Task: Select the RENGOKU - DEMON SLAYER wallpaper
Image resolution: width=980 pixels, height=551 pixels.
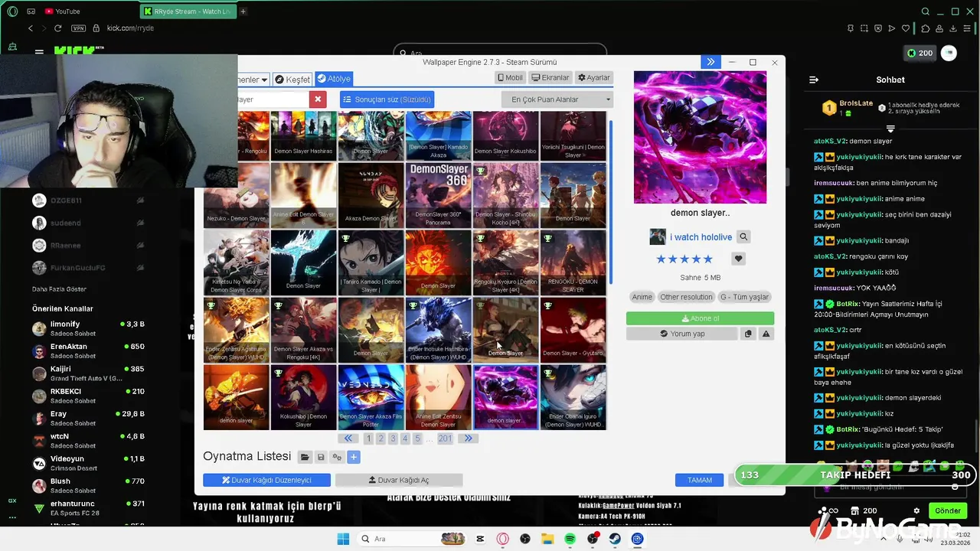Action: [x=573, y=262]
